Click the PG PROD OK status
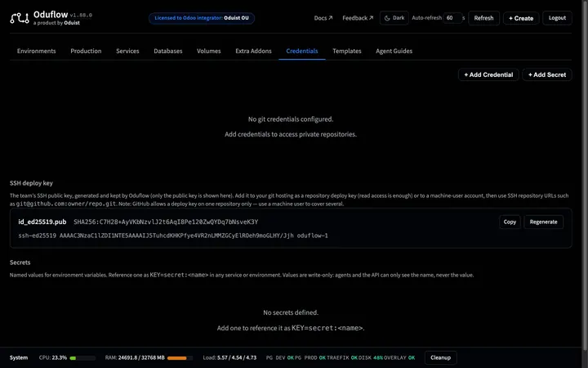The height and width of the screenshot is (368, 588). click(310, 358)
